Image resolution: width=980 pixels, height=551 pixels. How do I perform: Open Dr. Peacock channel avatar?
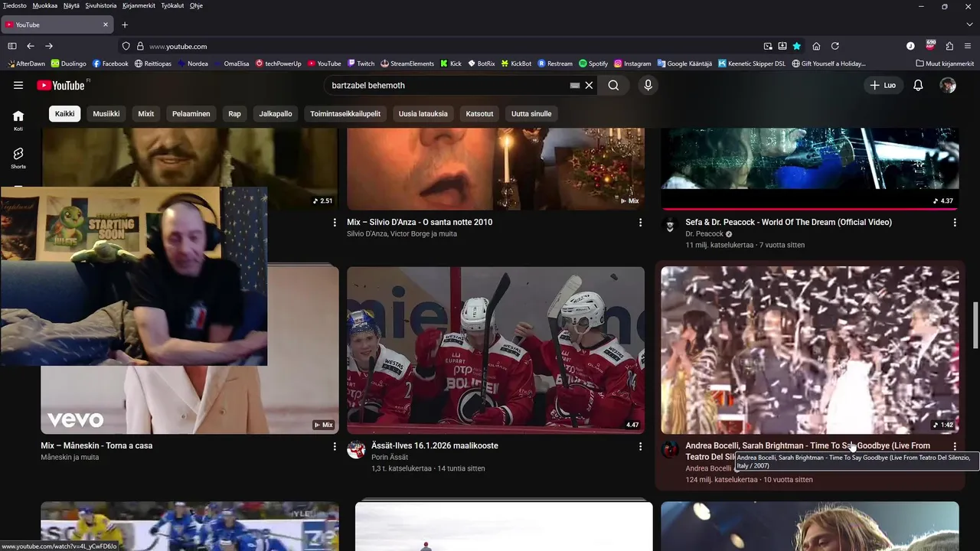670,226
